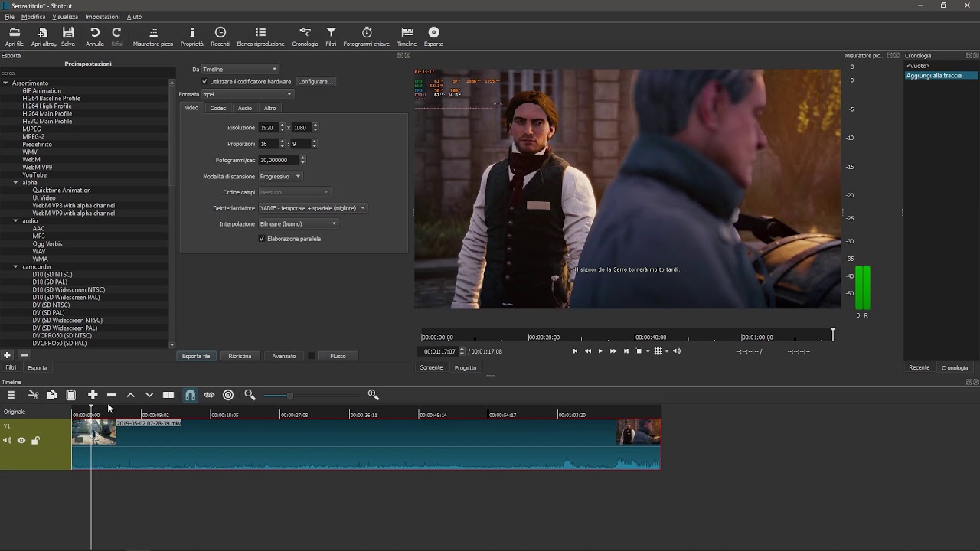Show Recenti from the toolbar

point(220,32)
